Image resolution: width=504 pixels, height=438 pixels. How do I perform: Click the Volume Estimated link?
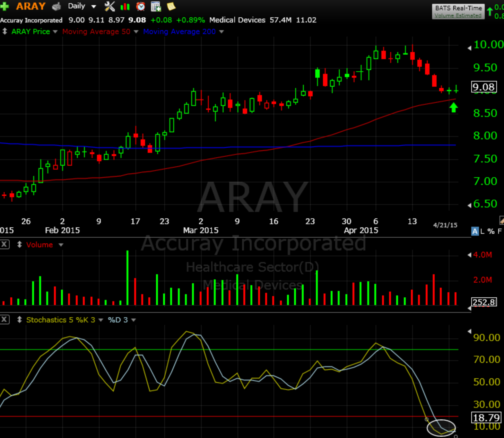[x=458, y=15]
